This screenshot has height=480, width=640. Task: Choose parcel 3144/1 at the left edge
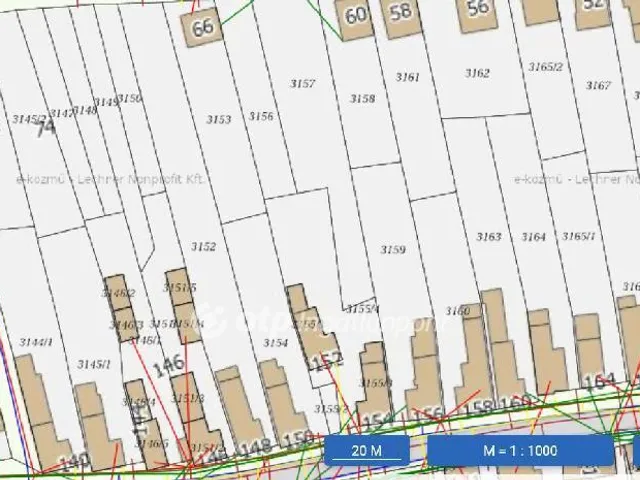[35, 342]
